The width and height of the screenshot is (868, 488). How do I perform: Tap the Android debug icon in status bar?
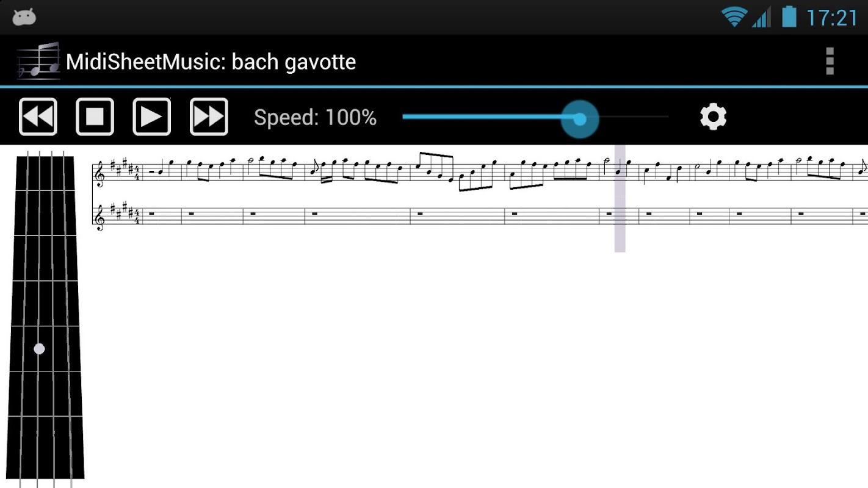tap(24, 17)
